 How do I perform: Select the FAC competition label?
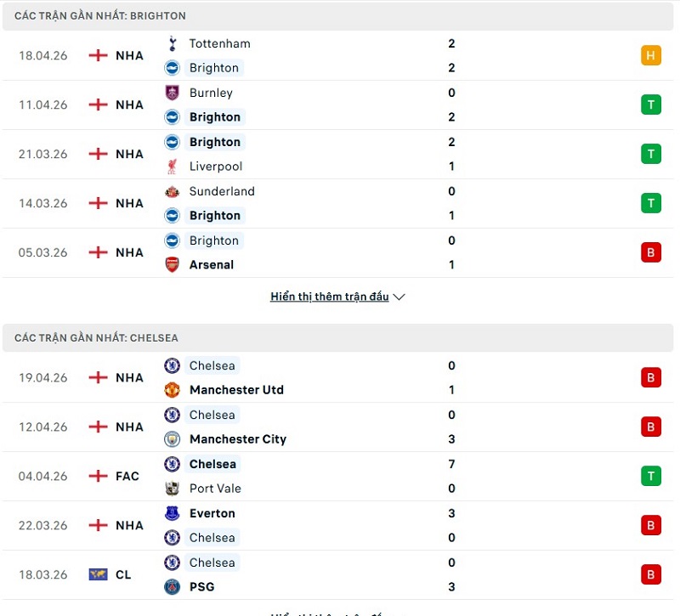coord(127,477)
